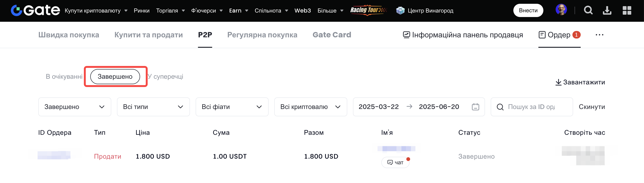The height and width of the screenshot is (183, 644).
Task: Click "Скинути" to reset filters
Action: pos(592,107)
